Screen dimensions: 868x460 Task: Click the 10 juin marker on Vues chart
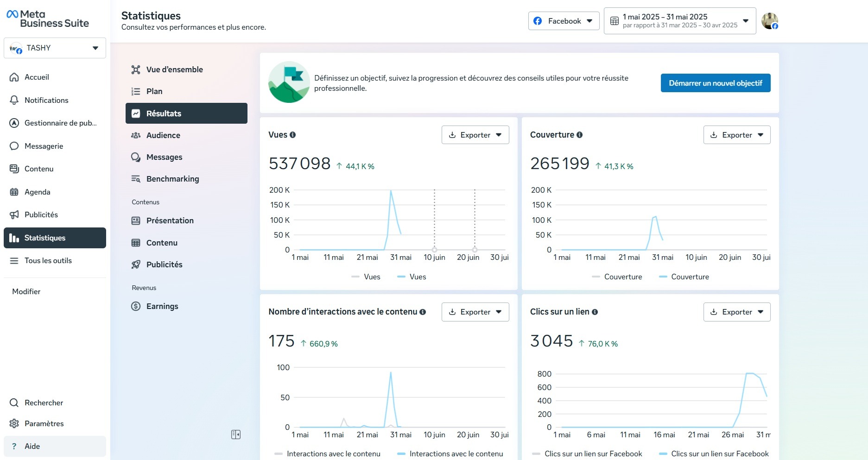point(434,250)
